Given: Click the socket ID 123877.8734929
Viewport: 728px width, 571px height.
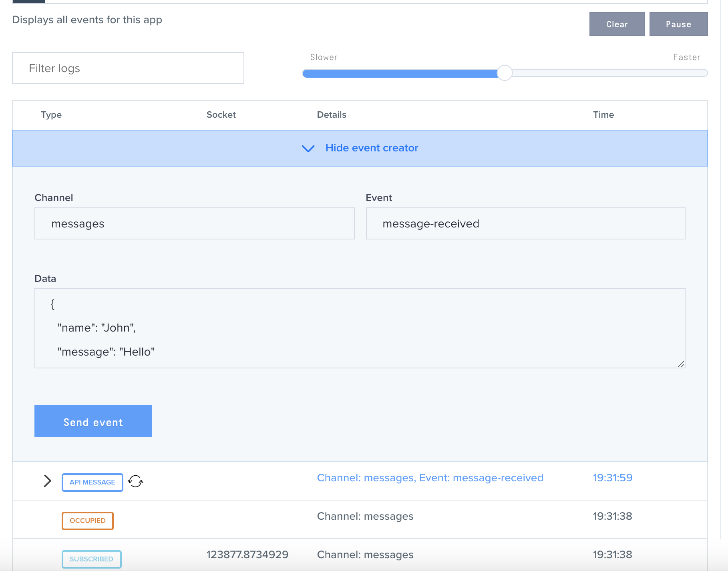Looking at the screenshot, I should tap(247, 555).
